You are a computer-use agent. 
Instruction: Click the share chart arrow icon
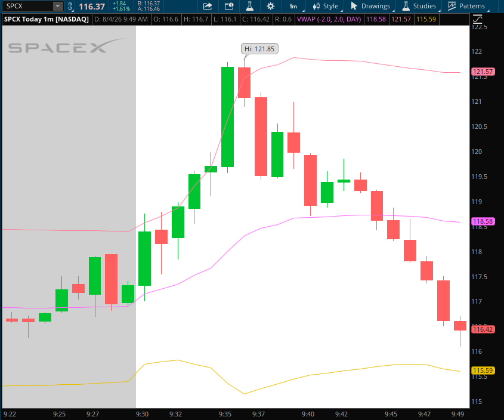coord(208,6)
